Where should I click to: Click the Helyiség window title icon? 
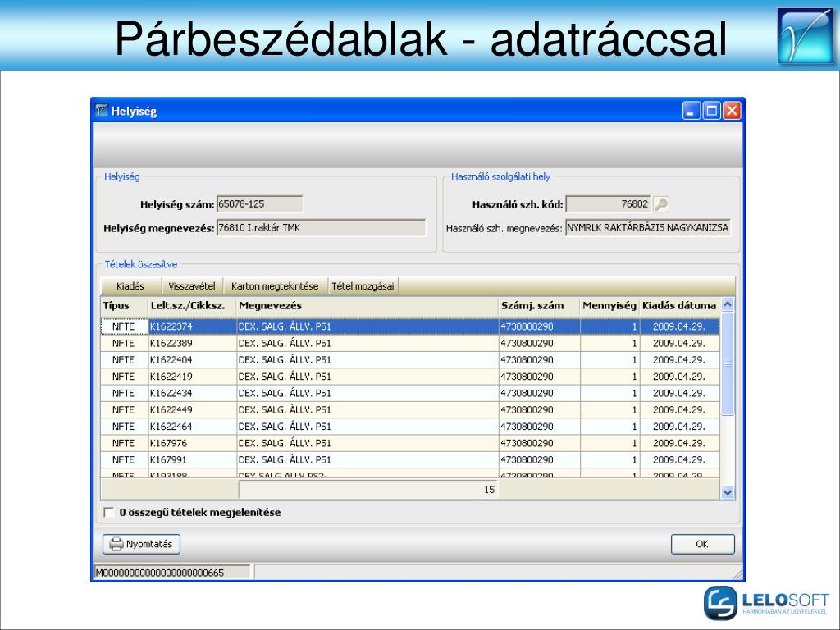click(x=101, y=111)
